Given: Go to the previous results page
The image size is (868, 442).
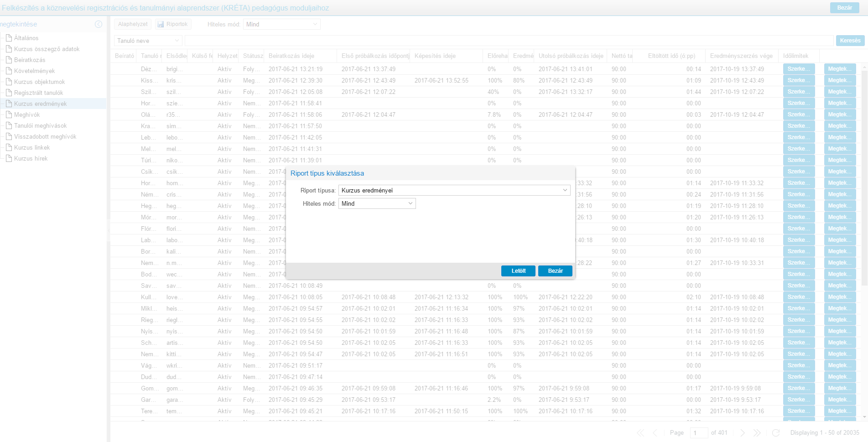Looking at the screenshot, I should (655, 432).
